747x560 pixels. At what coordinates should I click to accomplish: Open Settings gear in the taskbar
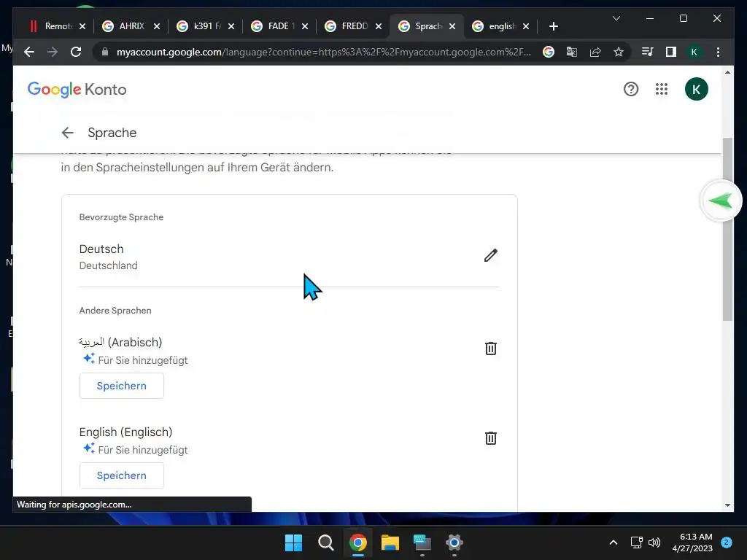point(454,542)
